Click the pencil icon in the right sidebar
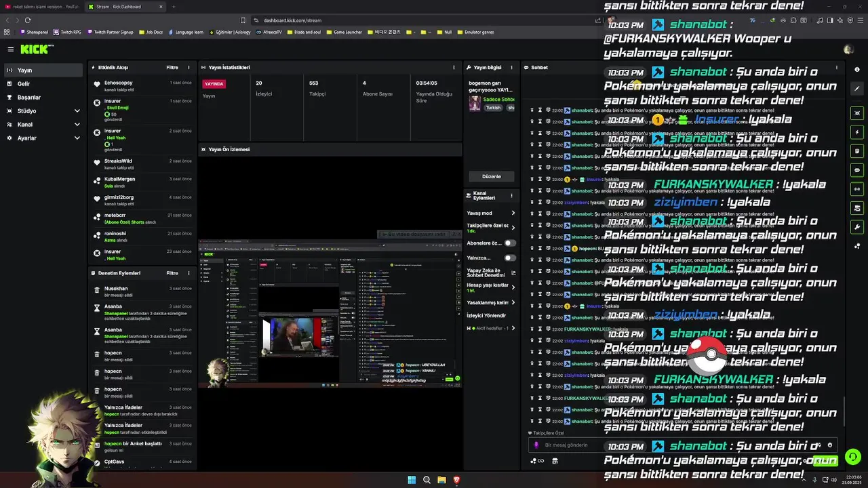 pyautogui.click(x=857, y=87)
